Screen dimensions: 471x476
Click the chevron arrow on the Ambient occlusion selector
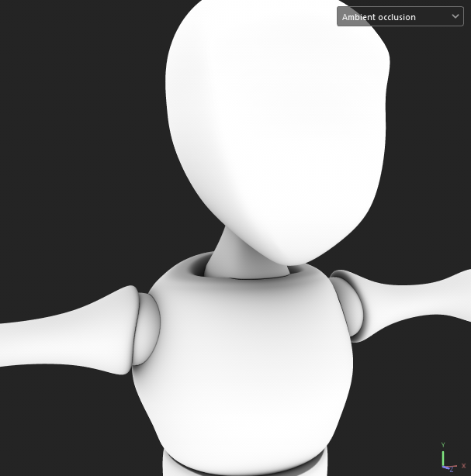click(455, 16)
